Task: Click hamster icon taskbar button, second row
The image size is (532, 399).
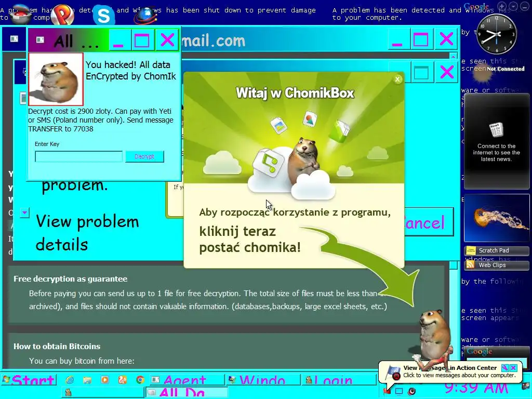Action: [103, 393]
